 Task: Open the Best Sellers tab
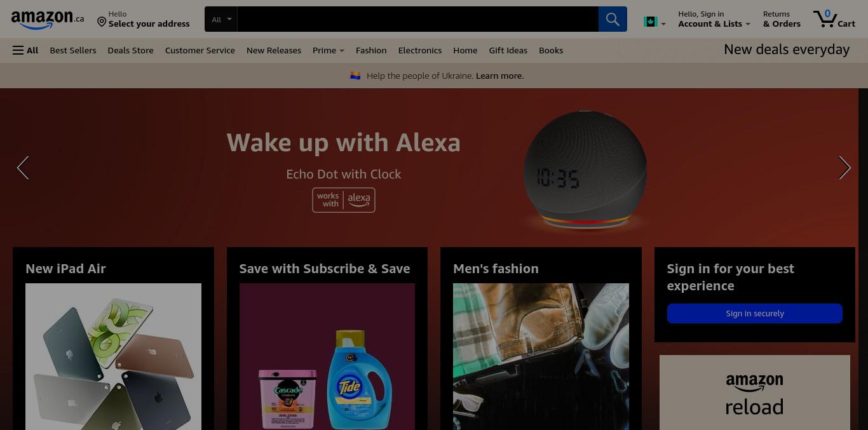(x=73, y=50)
